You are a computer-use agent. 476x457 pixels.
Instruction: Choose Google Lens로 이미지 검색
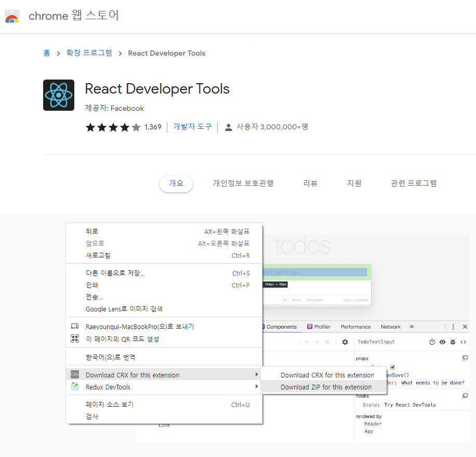[x=164, y=309]
